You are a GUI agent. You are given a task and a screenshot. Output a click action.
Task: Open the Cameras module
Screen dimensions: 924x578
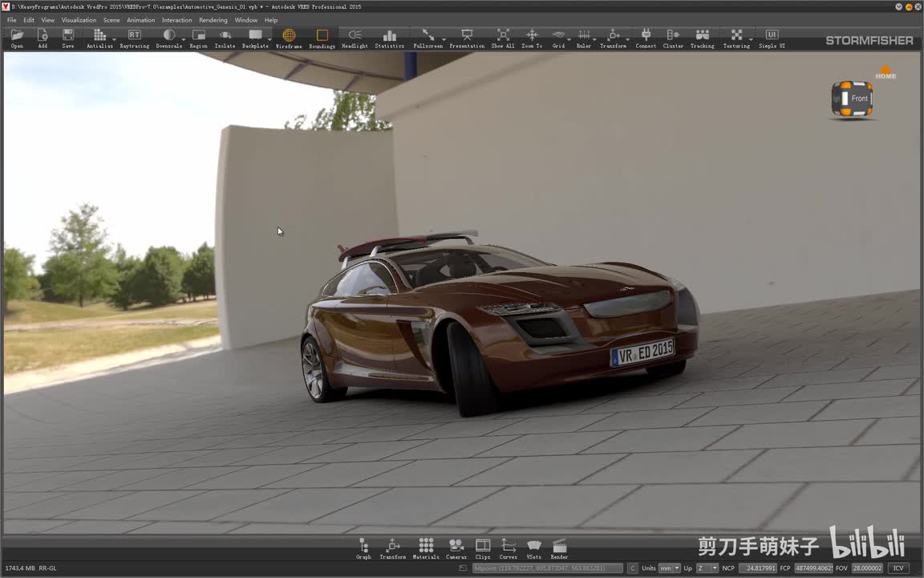[456, 548]
